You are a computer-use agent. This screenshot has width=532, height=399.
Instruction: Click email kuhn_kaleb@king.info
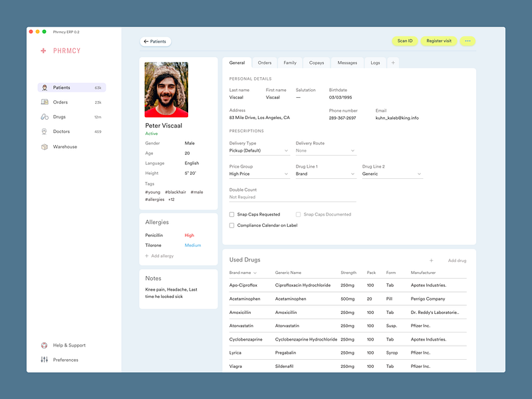(397, 118)
